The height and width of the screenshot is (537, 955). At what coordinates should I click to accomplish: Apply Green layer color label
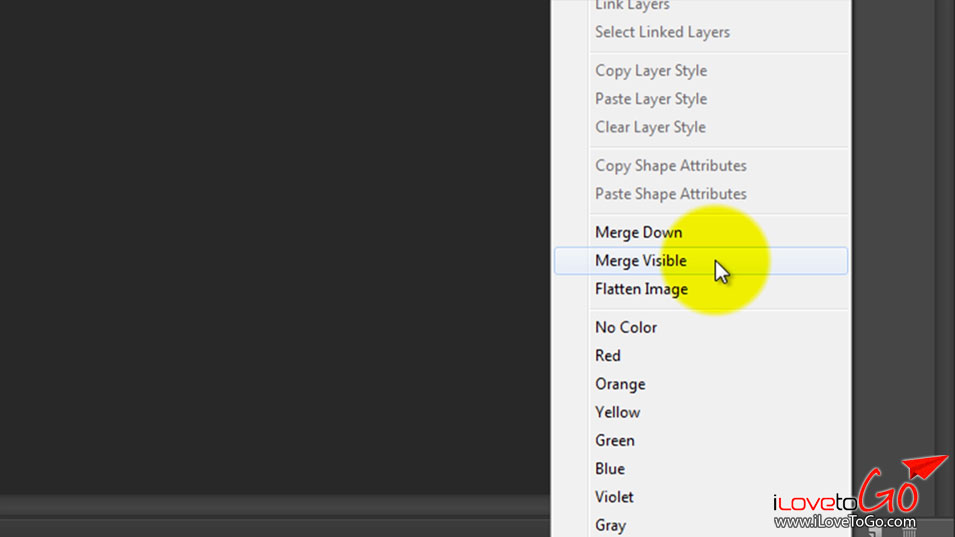[700, 441]
